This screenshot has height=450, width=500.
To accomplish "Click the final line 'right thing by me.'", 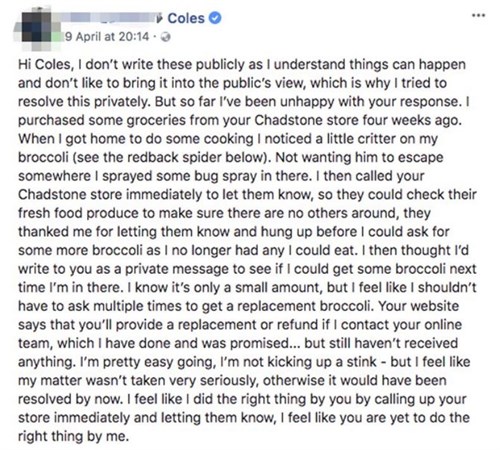I will tap(73, 437).
